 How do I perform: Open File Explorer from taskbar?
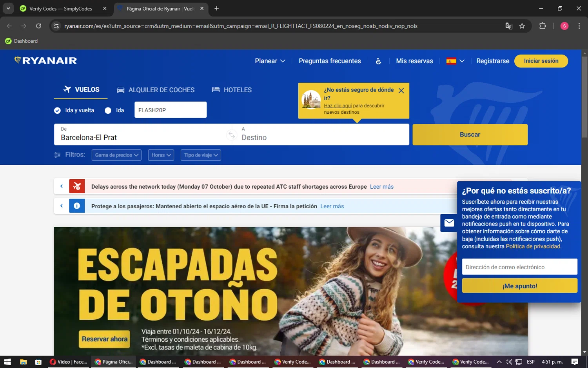23,362
